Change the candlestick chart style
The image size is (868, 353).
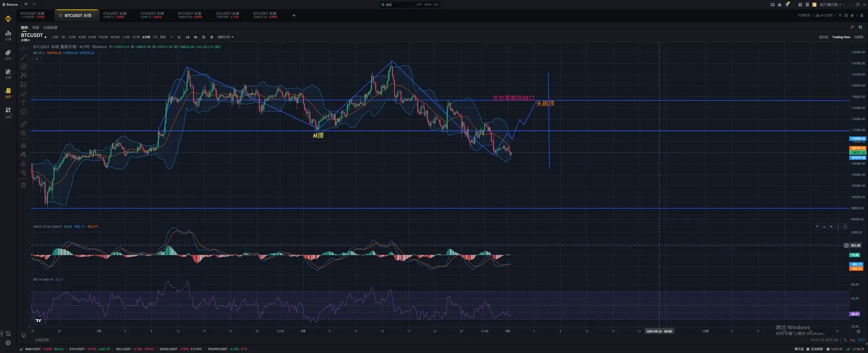pos(187,37)
